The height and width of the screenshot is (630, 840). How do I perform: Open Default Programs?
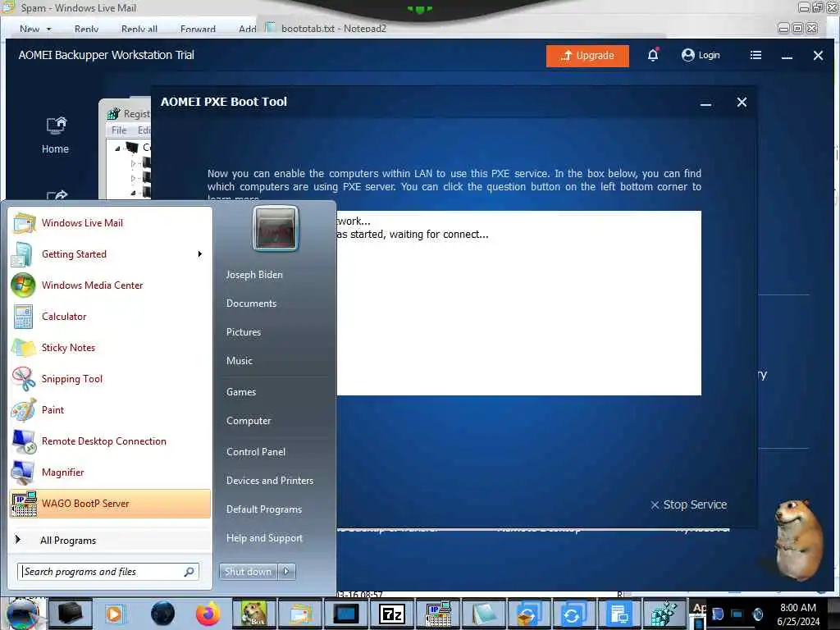(x=264, y=509)
